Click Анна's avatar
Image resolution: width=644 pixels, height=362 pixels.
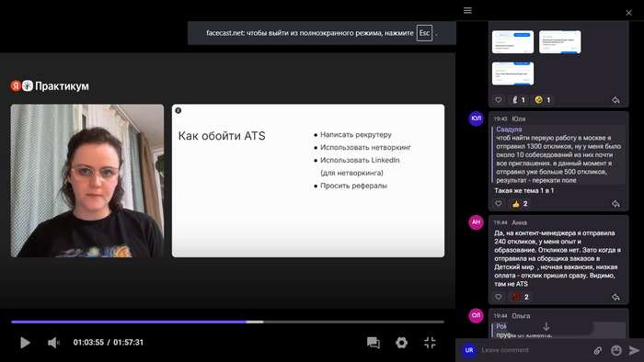[x=476, y=222]
